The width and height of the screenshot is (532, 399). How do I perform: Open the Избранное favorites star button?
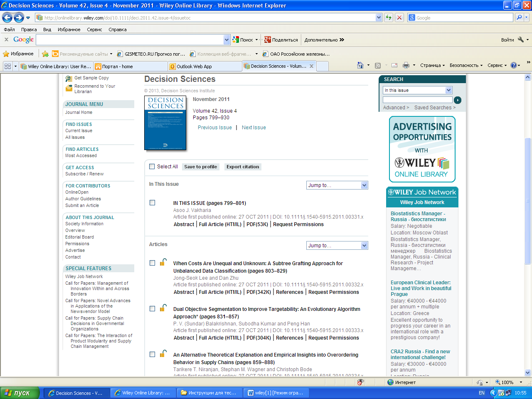[x=18, y=54]
